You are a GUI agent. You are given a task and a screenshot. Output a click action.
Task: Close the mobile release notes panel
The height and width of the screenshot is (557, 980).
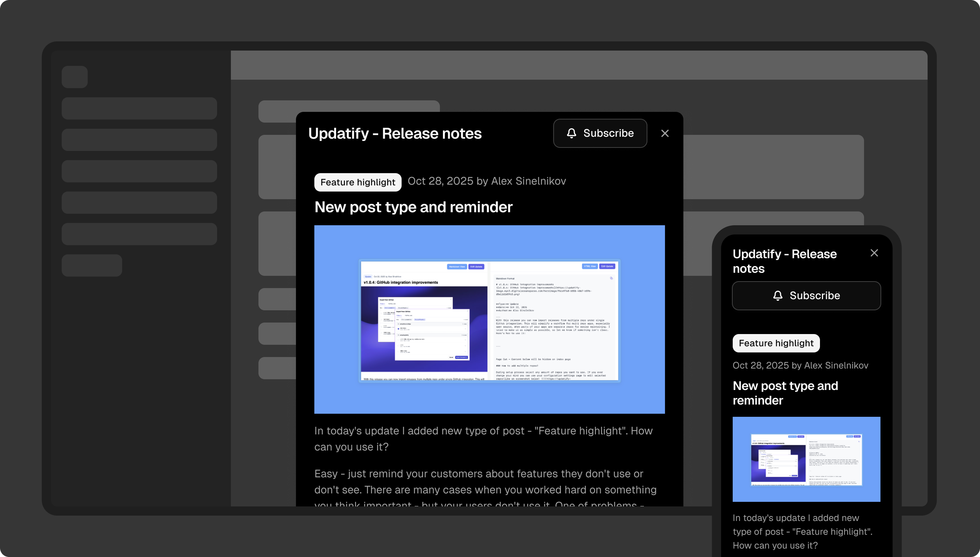pos(874,253)
